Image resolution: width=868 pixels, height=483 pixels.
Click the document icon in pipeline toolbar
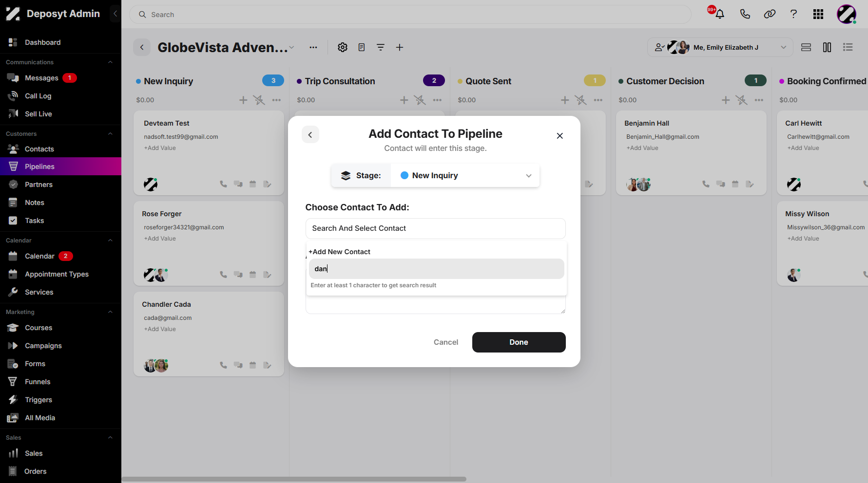362,47
